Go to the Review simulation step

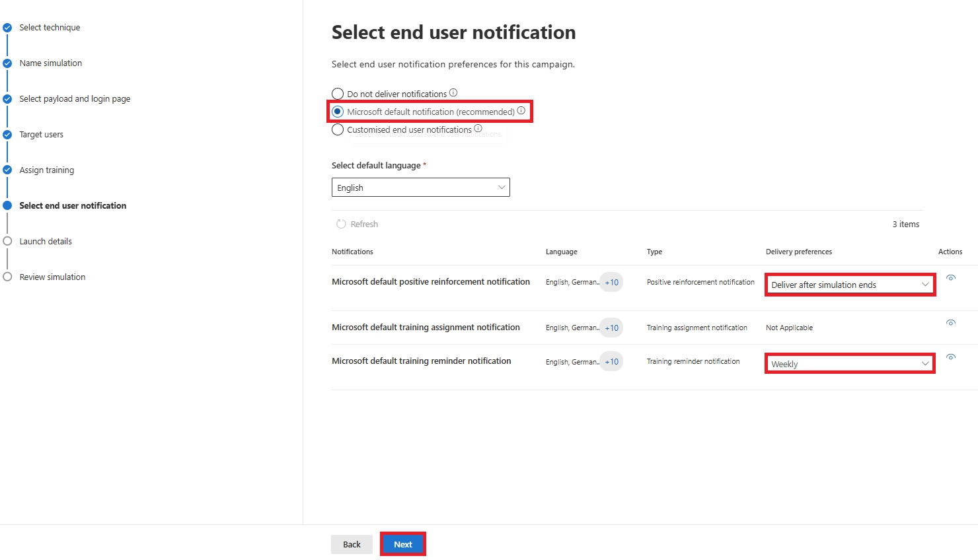coord(52,277)
